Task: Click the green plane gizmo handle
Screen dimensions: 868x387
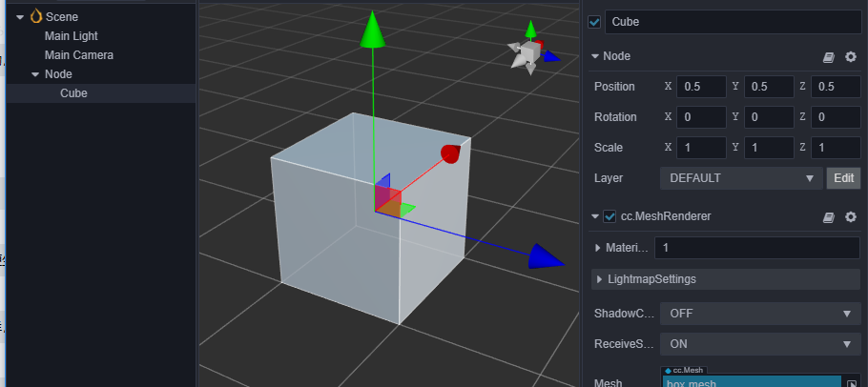Action: pyautogui.click(x=407, y=210)
